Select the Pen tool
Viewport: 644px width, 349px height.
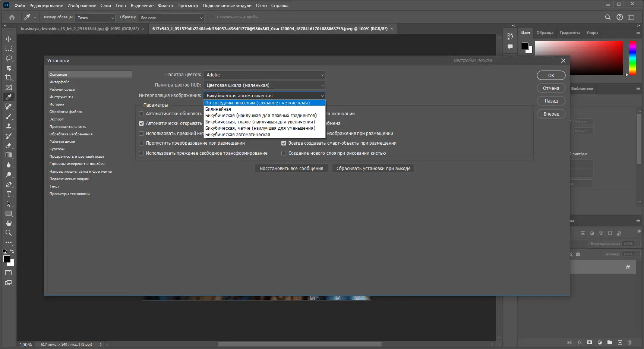[x=9, y=184]
